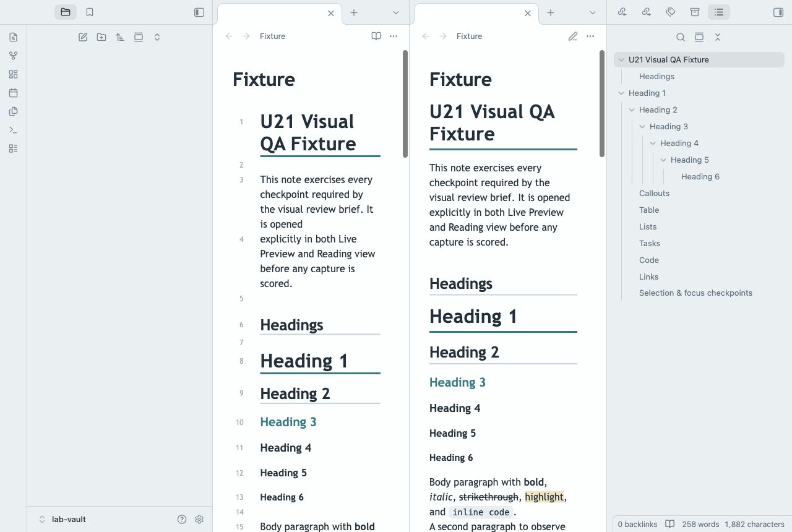Open the help icon near lab-vault
Screen dimensions: 792x532
tap(182, 519)
